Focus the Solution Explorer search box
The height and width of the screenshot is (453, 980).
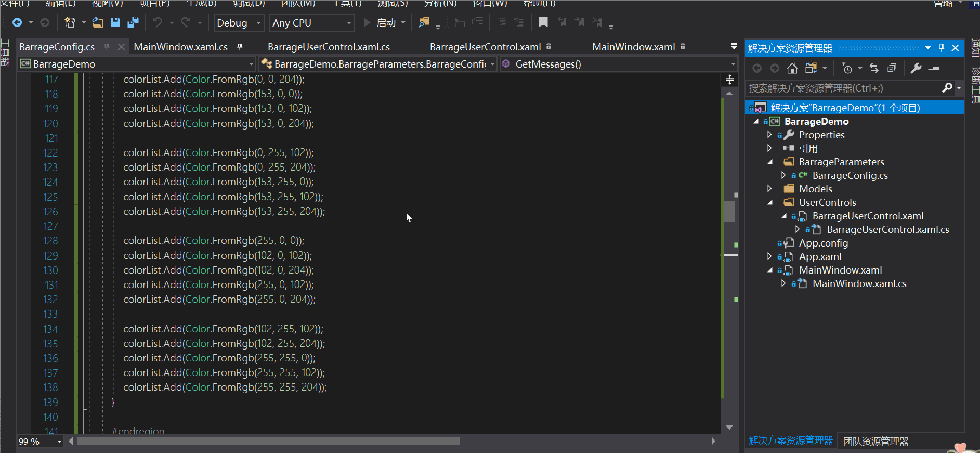842,88
